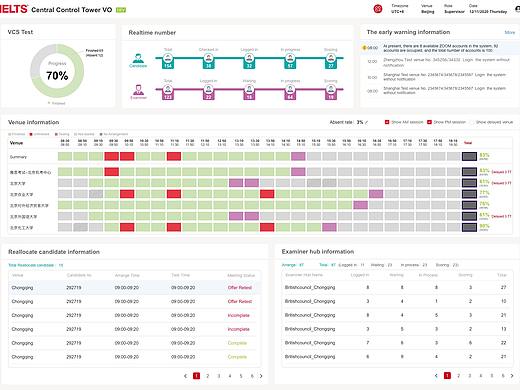The image size is (520, 390).
Task: Click first red cell in Summary row
Action: click(111, 156)
